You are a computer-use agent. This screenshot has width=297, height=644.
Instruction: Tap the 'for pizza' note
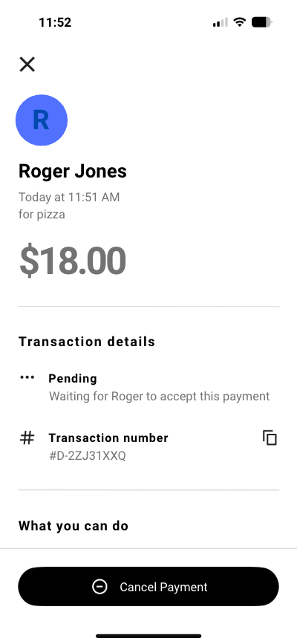click(42, 214)
